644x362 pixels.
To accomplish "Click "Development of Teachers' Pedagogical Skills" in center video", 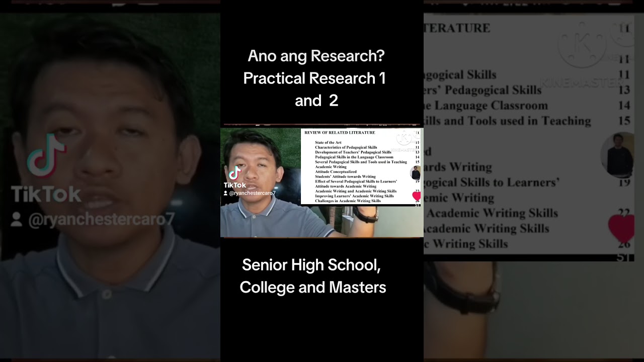I will pos(353,152).
